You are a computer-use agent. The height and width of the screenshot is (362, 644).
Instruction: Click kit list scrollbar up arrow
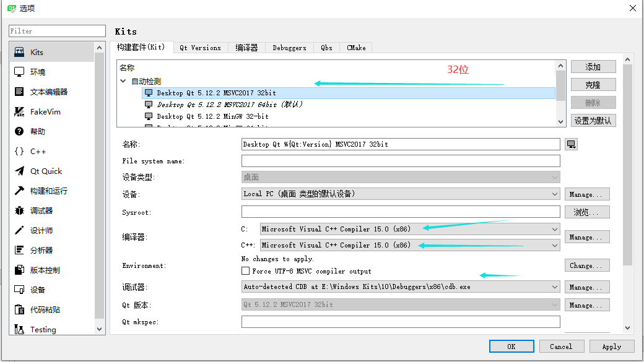coord(560,66)
